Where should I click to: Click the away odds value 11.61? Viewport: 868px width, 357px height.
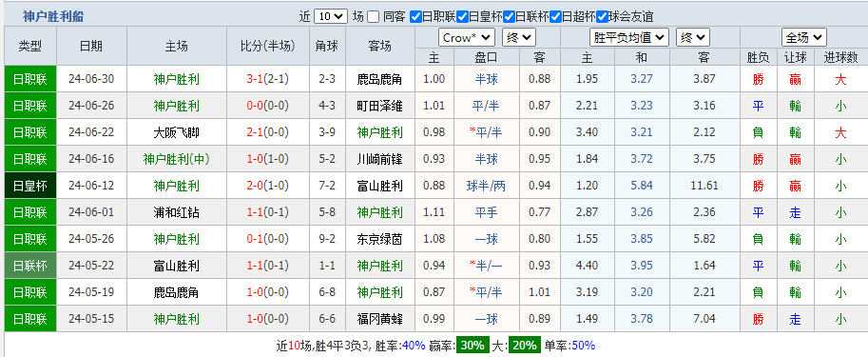pyautogui.click(x=704, y=186)
